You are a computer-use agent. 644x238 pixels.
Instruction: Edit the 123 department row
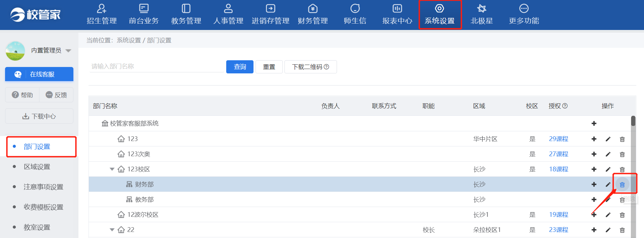point(608,139)
